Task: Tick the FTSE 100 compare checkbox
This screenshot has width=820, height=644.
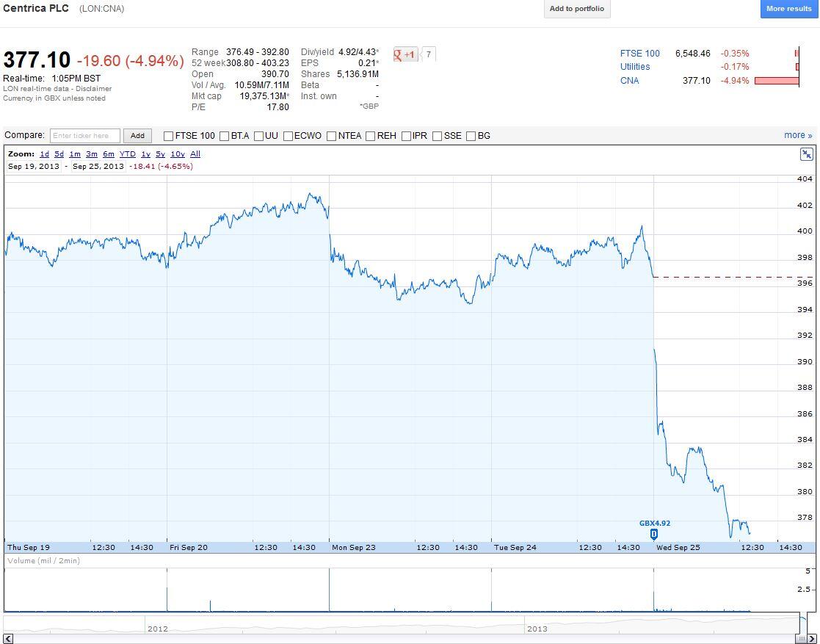Action: 168,136
